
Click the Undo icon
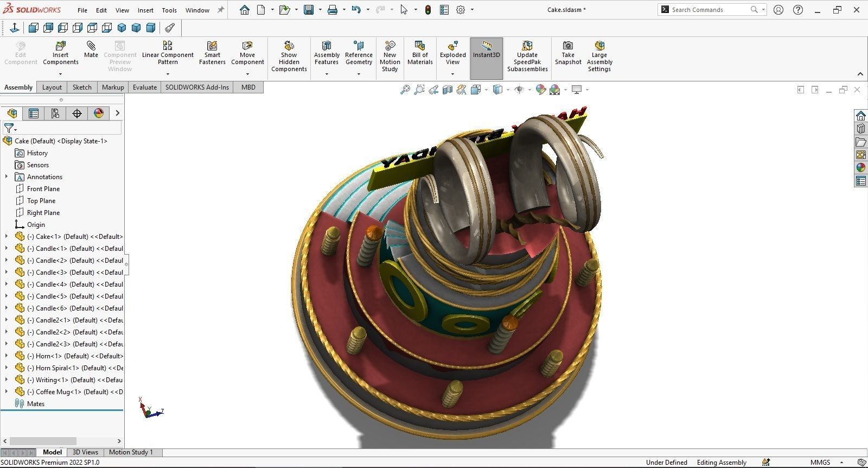point(356,10)
